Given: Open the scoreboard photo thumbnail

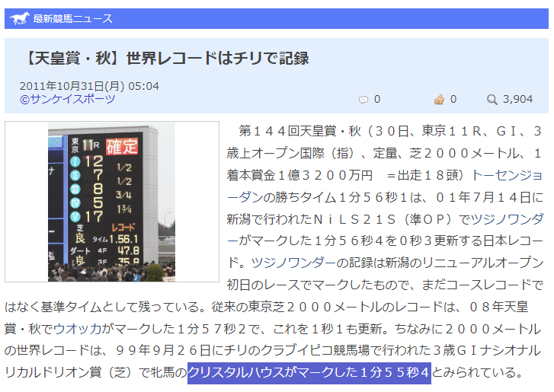Looking at the screenshot, I should click(x=111, y=202).
